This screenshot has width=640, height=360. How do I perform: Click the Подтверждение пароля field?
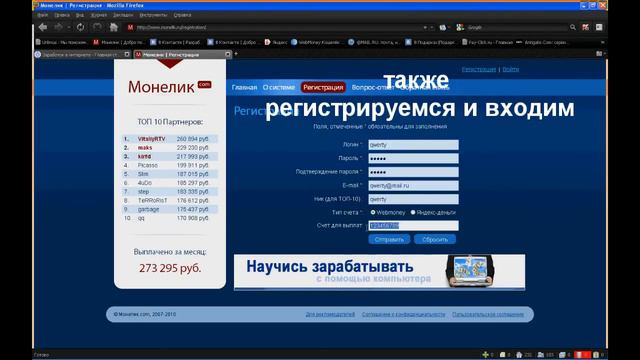pos(413,172)
